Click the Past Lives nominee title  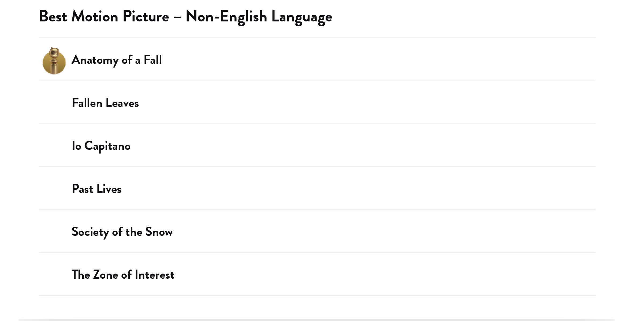coord(96,189)
